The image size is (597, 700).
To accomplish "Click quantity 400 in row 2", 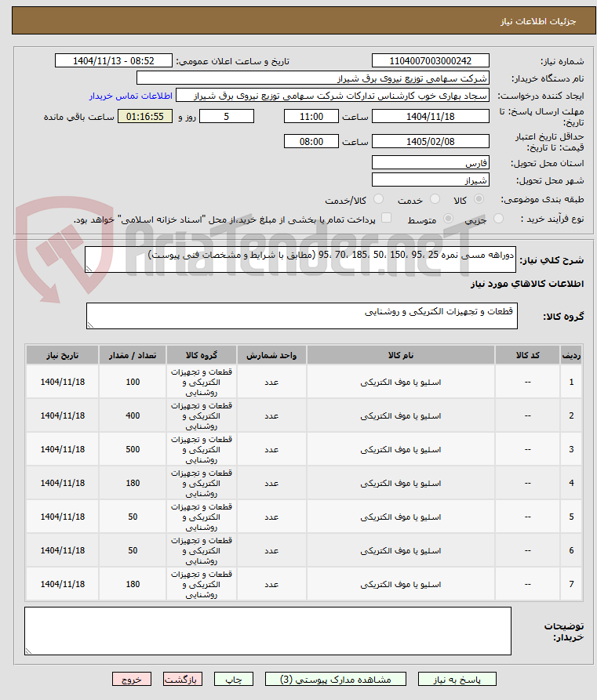I will pos(133,415).
